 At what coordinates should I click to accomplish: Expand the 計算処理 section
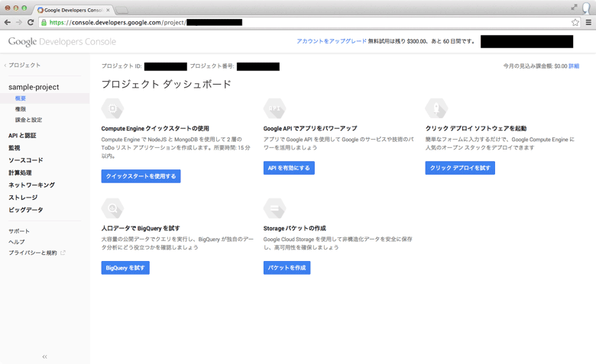[x=20, y=172]
